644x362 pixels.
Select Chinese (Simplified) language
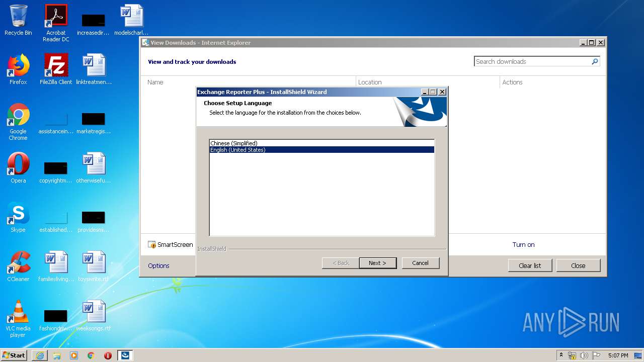[x=321, y=143]
